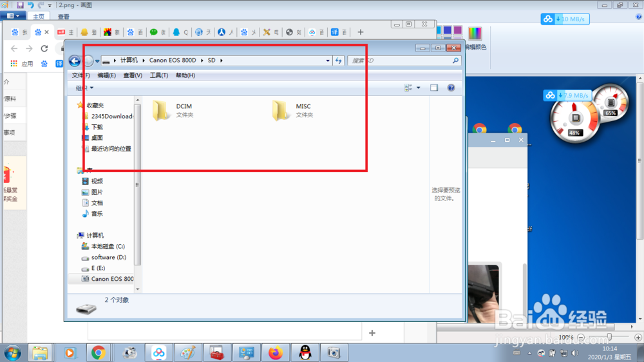Click the browser back arrow

14,48
